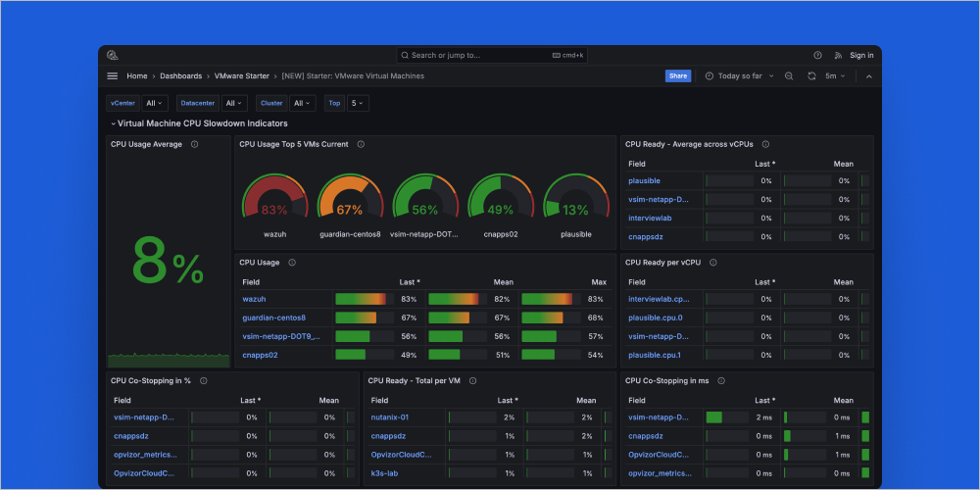The width and height of the screenshot is (980, 490).
Task: Click info icon for CPU Co-Stopping in %
Action: (203, 380)
